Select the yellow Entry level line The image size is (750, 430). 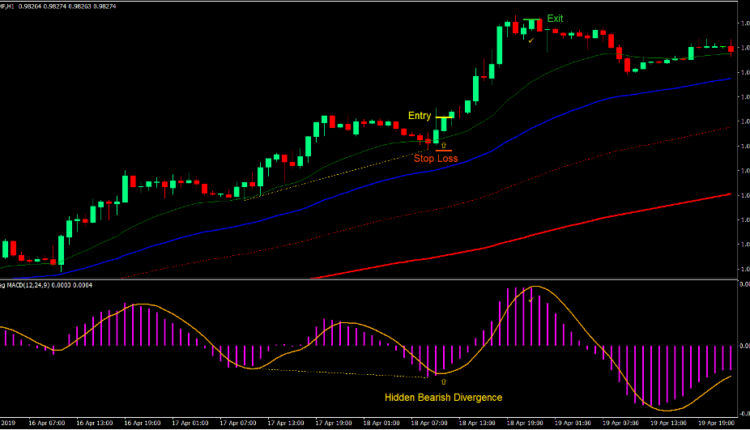(x=444, y=116)
